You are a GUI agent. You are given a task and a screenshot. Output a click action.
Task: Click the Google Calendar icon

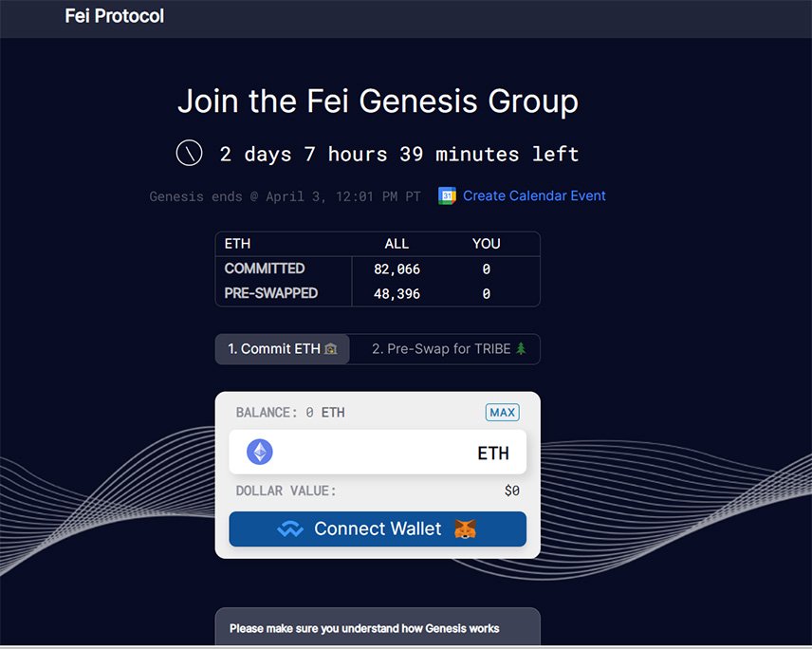[448, 195]
